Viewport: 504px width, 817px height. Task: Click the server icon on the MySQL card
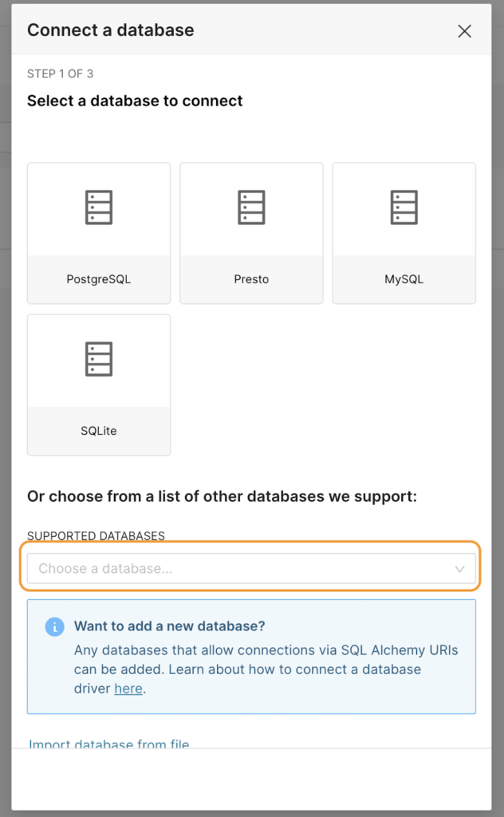(x=404, y=207)
